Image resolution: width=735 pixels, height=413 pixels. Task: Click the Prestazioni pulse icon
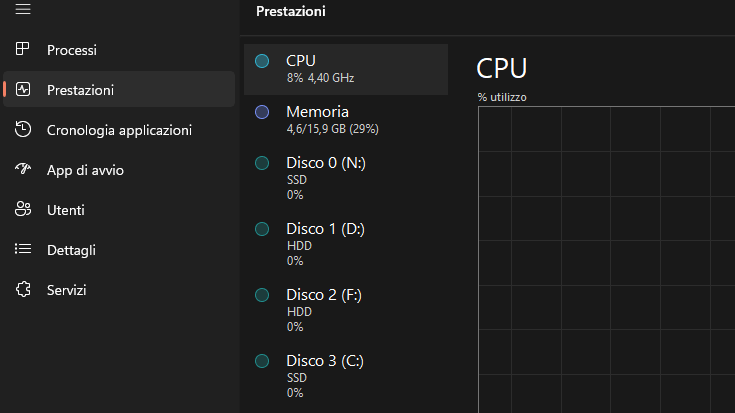tap(22, 89)
